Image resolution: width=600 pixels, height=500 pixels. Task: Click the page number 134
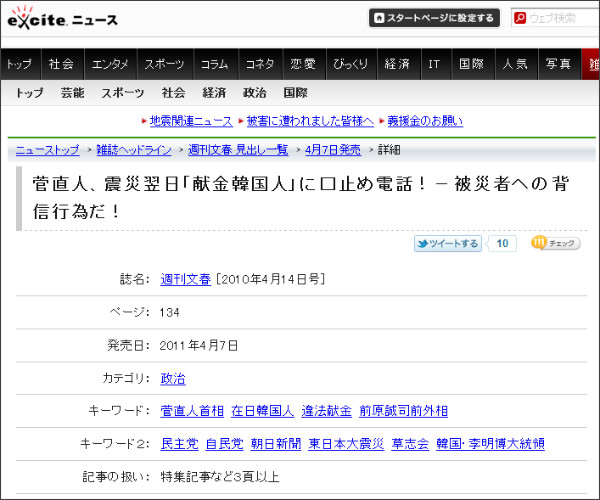pos(170,313)
